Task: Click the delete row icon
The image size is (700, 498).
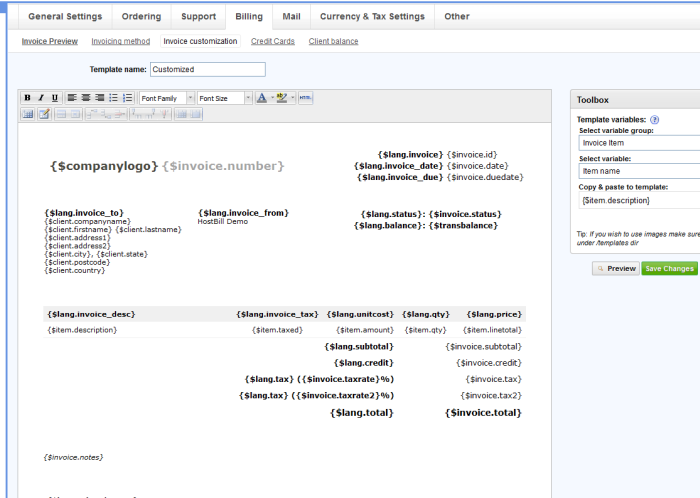Action: (120, 114)
